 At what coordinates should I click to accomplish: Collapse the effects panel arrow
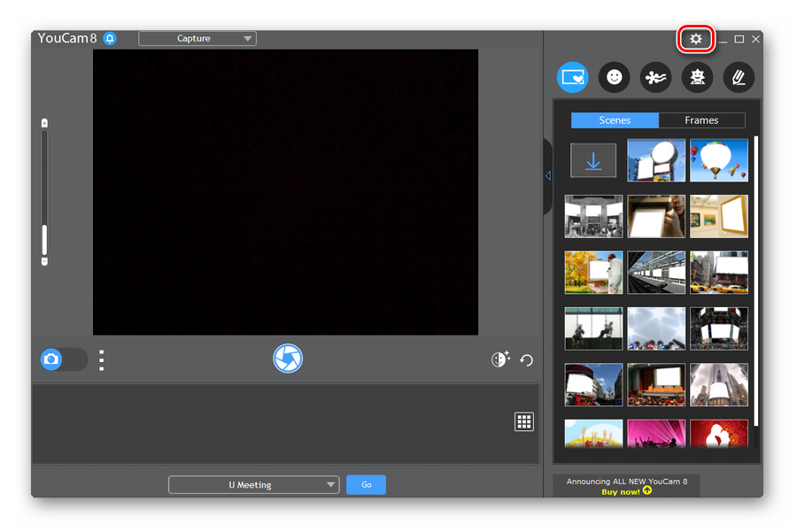tap(548, 176)
